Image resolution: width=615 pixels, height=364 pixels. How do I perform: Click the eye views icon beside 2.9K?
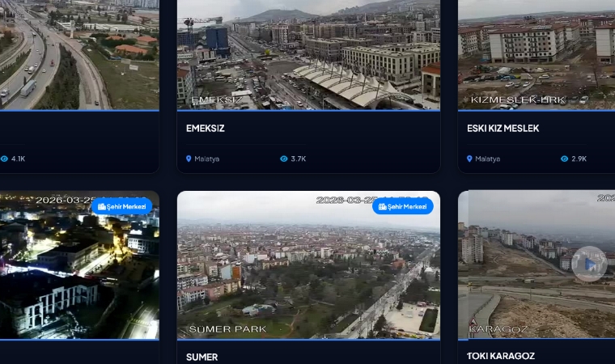564,159
